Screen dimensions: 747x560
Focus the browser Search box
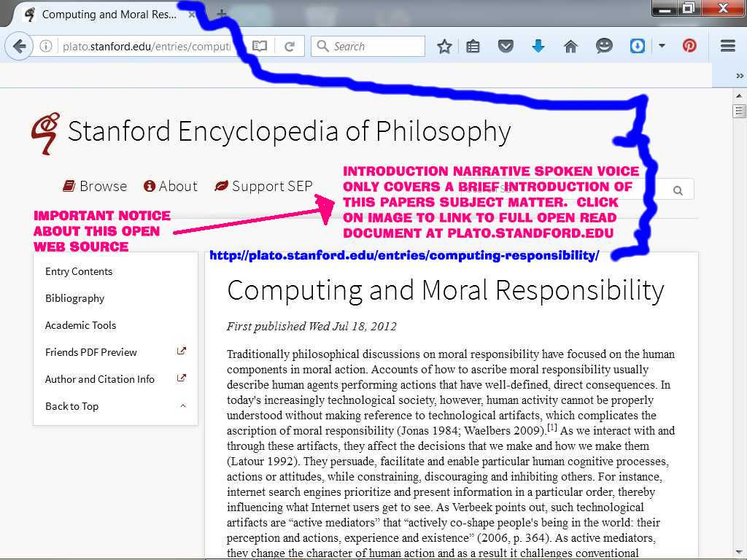click(x=368, y=46)
